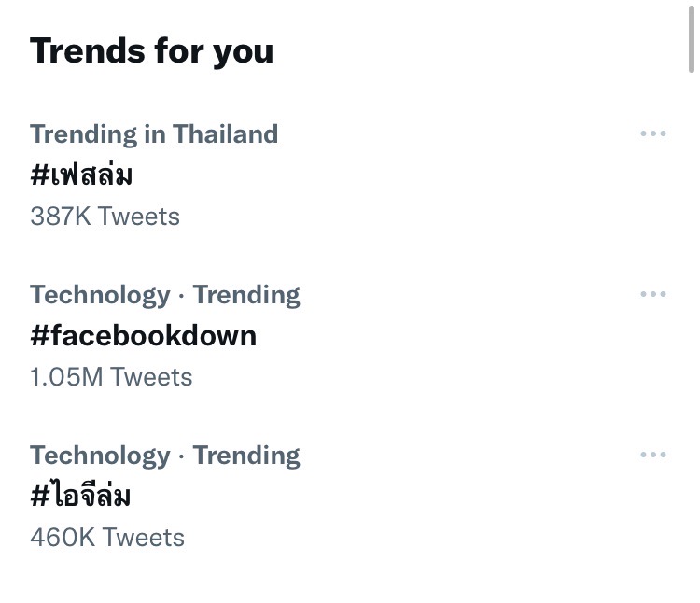
Task: Click the word Trending above #เฟสล่ม
Action: (x=82, y=133)
